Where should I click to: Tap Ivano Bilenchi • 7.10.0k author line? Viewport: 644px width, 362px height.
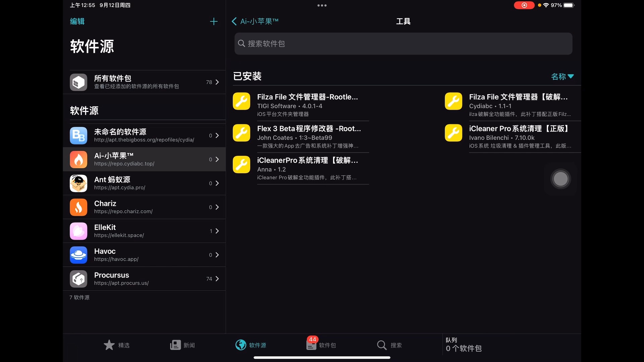(x=502, y=138)
